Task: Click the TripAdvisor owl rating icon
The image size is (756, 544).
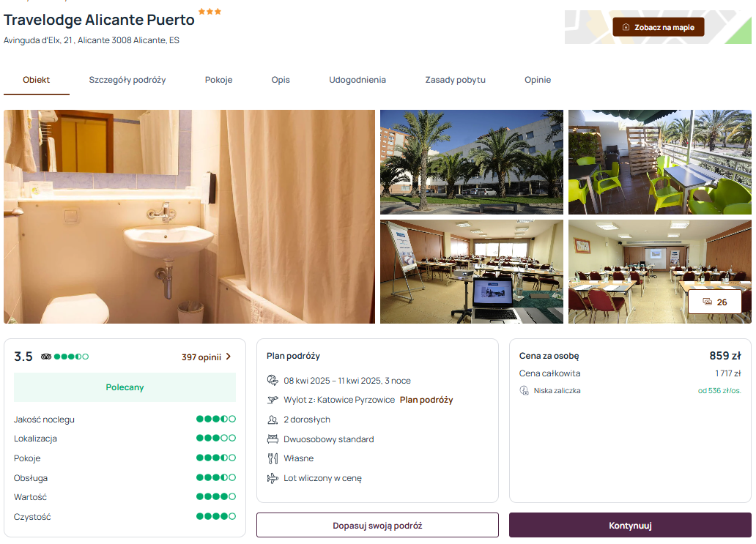Action: [x=46, y=357]
